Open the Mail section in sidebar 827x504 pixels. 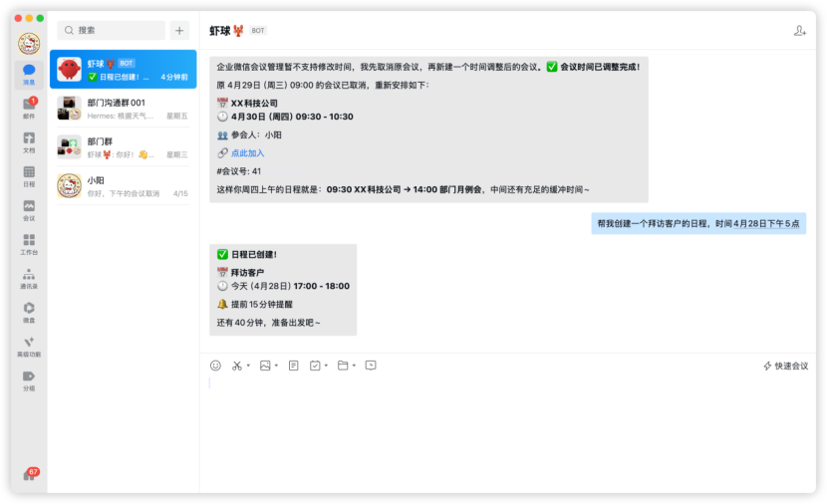pos(29,109)
